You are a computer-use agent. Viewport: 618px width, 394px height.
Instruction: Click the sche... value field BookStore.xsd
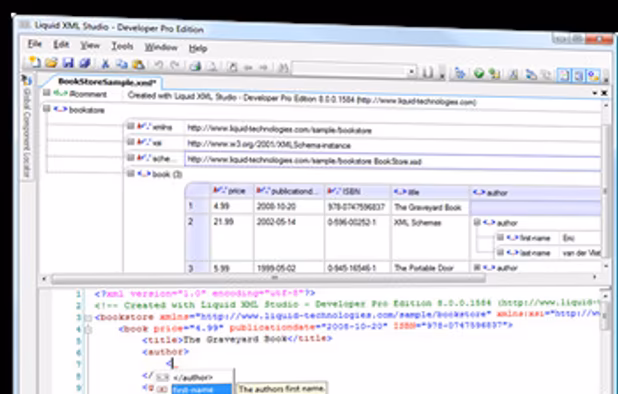(x=392, y=161)
